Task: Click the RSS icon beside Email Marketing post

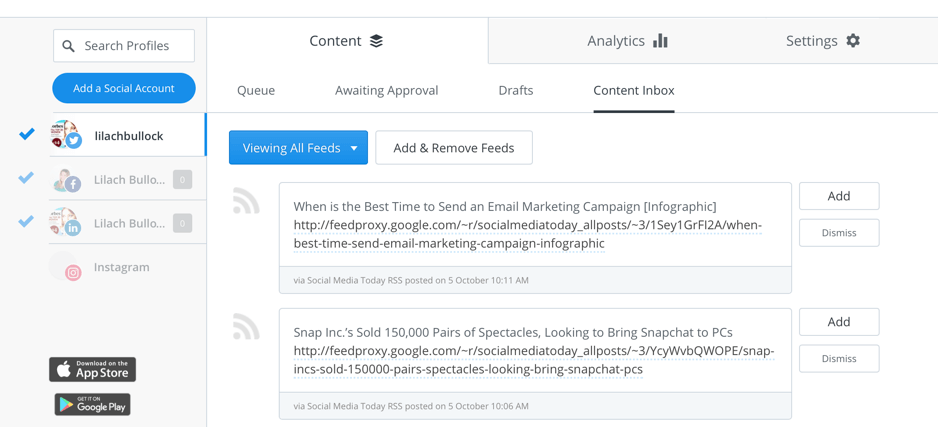Action: pos(246,201)
